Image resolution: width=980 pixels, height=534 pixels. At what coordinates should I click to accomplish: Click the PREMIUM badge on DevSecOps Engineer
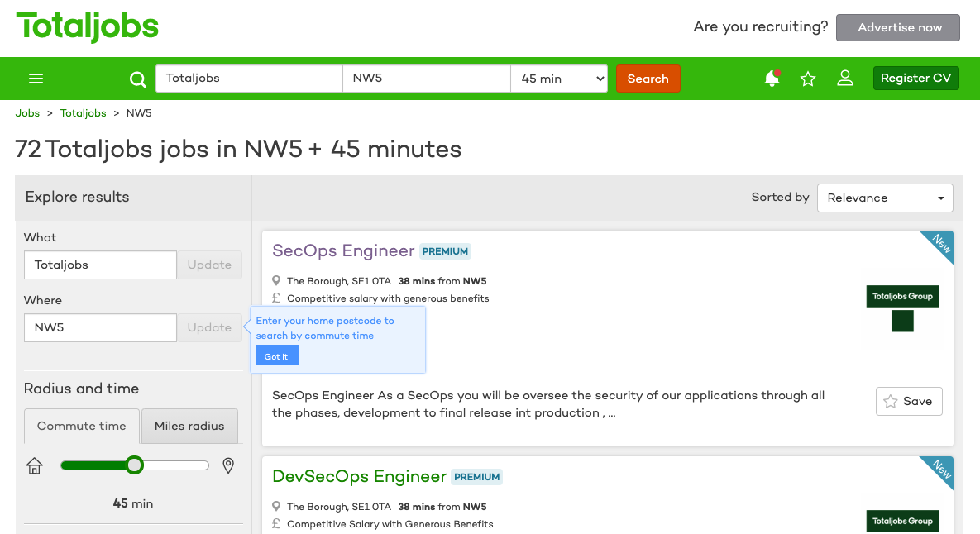click(477, 476)
